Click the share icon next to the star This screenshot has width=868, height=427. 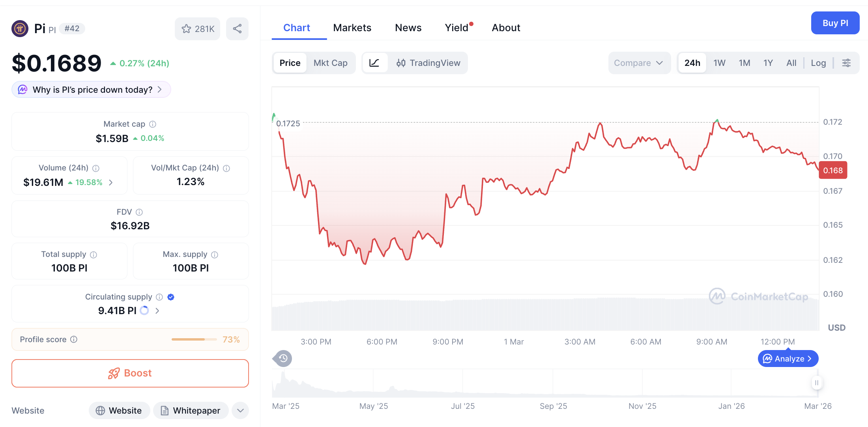(237, 28)
